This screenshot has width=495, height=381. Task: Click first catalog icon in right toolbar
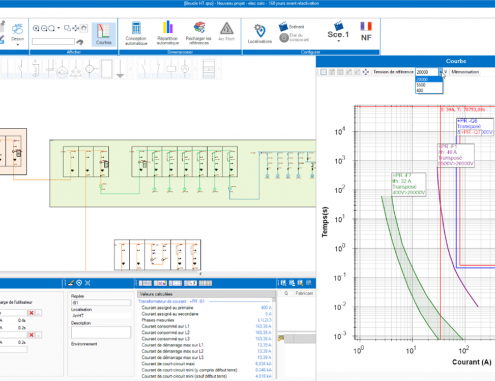tap(283, 283)
